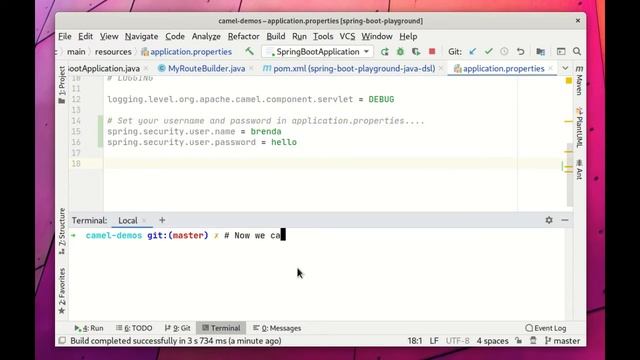Open the Run menu
This screenshot has width=640, height=360.
pyautogui.click(x=299, y=36)
